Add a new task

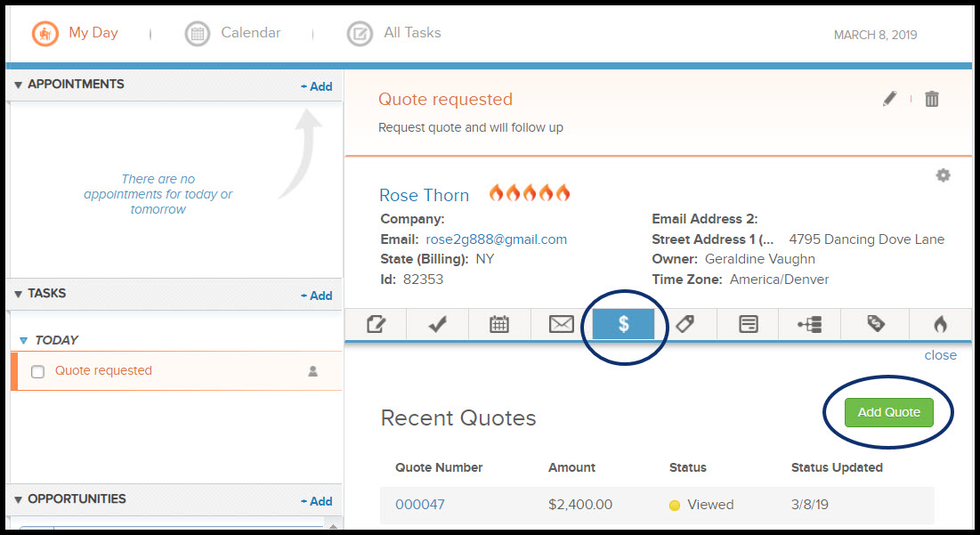(x=317, y=296)
